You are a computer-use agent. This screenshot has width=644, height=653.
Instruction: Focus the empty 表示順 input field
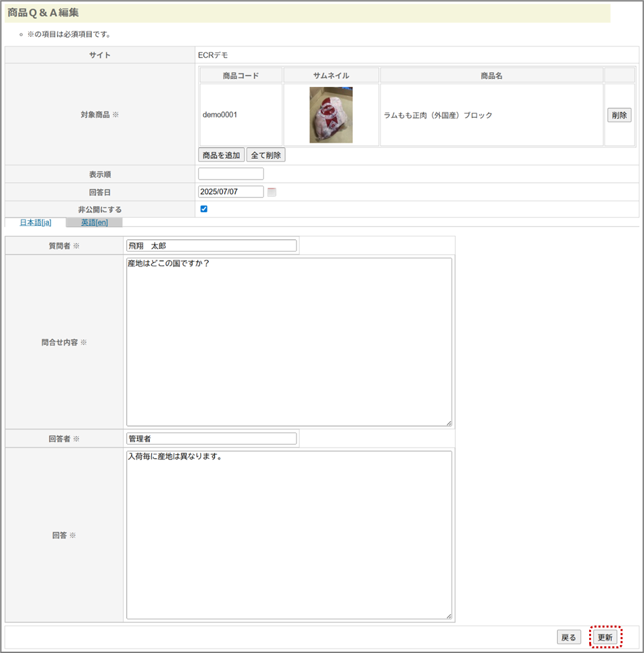pos(231,174)
